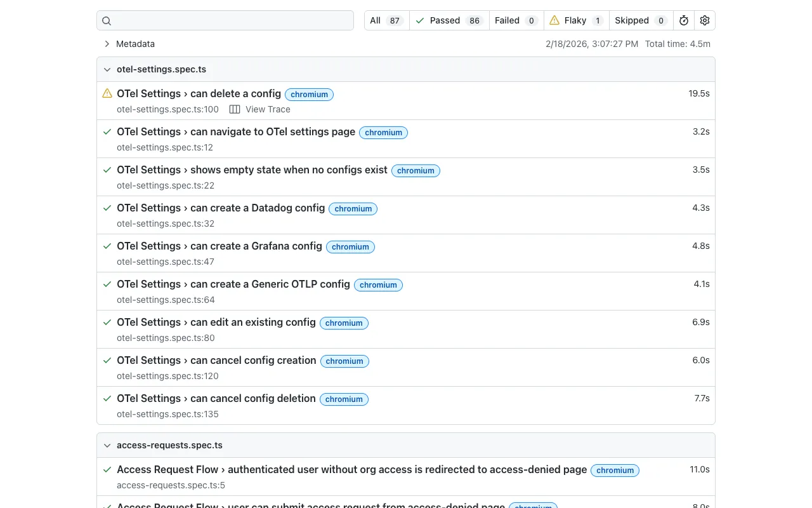Image resolution: width=812 pixels, height=508 pixels.
Task: Click the otel-settings.spec.ts:100 source link
Action: click(167, 109)
